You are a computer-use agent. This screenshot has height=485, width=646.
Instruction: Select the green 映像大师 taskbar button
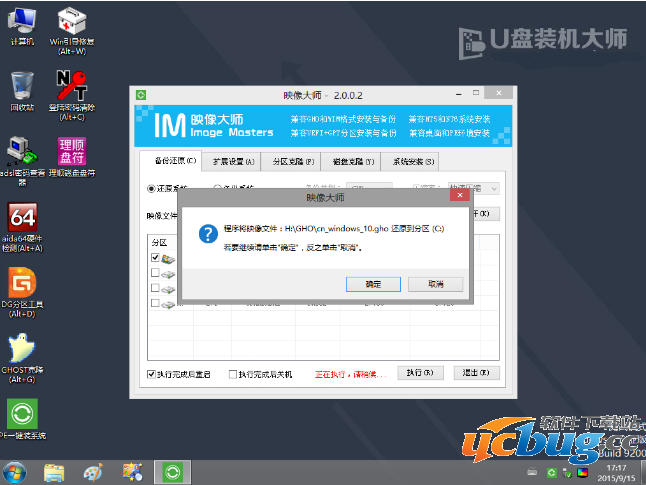point(172,472)
